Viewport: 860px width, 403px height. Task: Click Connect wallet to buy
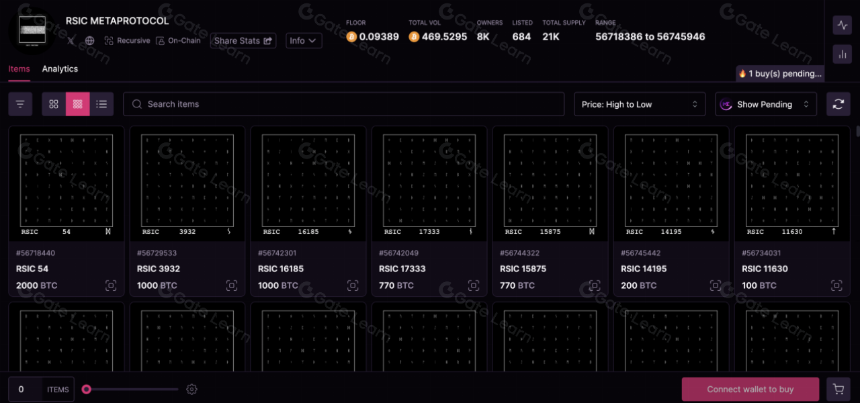tap(750, 389)
